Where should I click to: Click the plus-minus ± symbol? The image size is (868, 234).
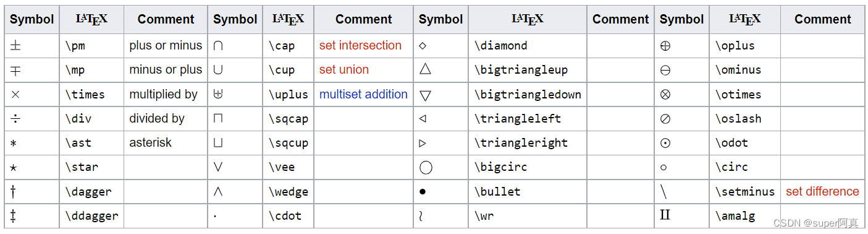(x=16, y=46)
